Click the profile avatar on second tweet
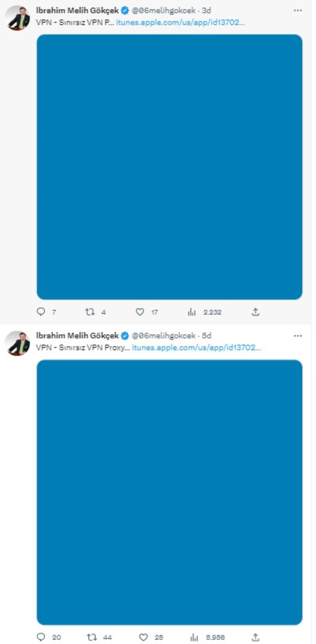Viewport: 316px width, 644px height. [x=17, y=343]
